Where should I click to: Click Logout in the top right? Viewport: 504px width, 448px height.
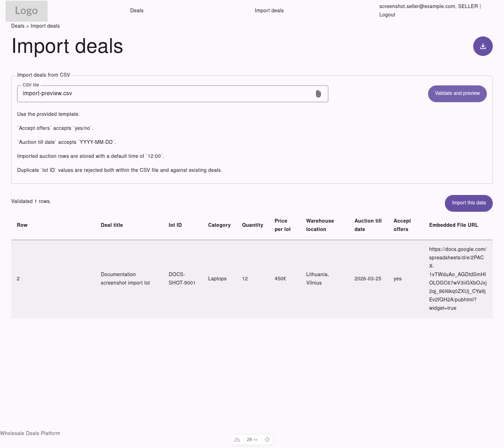pyautogui.click(x=387, y=14)
